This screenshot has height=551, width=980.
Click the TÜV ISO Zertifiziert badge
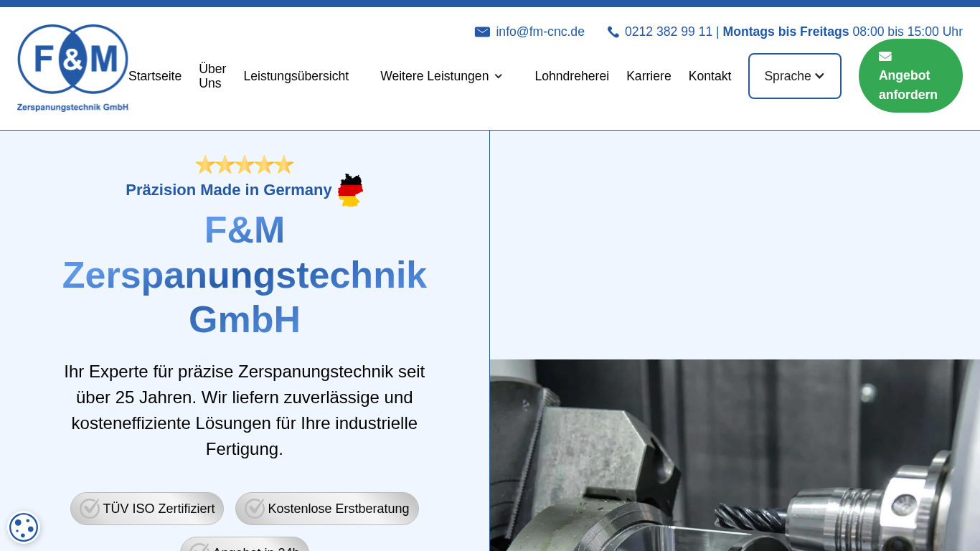(147, 509)
